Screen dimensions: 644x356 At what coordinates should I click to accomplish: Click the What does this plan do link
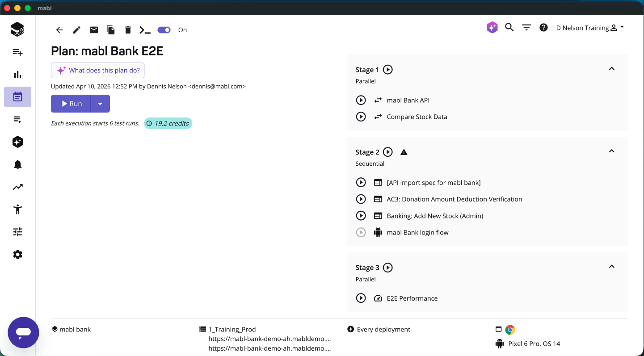97,70
